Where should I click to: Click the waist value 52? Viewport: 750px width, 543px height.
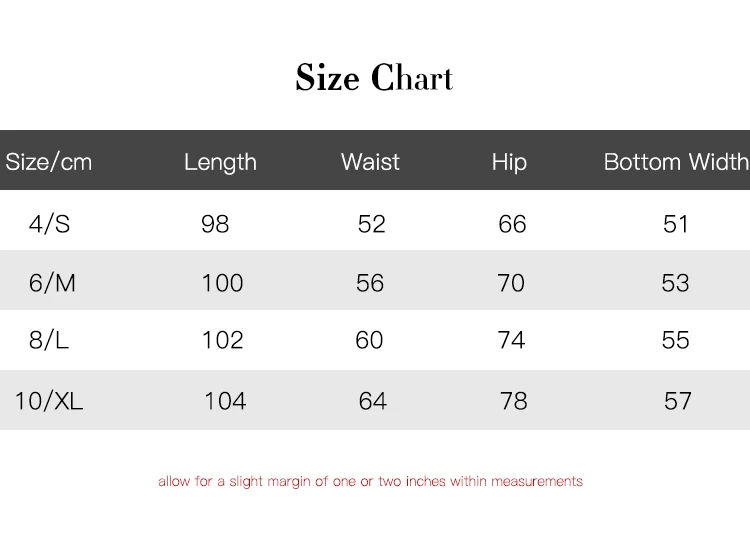coord(371,224)
